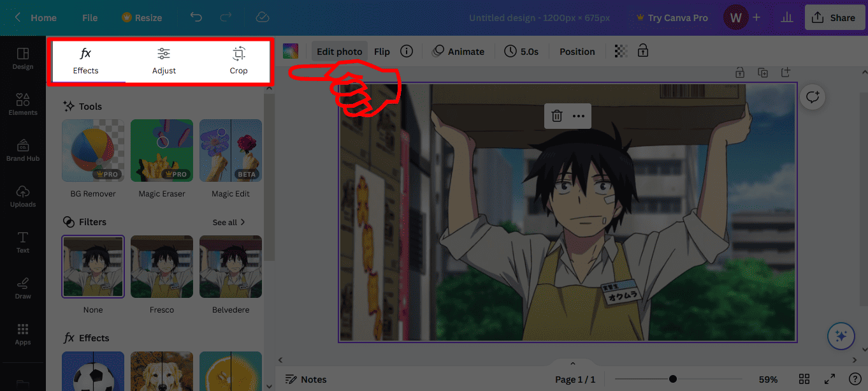Image resolution: width=868 pixels, height=391 pixels.
Task: Add a new page icon
Action: pyautogui.click(x=786, y=72)
